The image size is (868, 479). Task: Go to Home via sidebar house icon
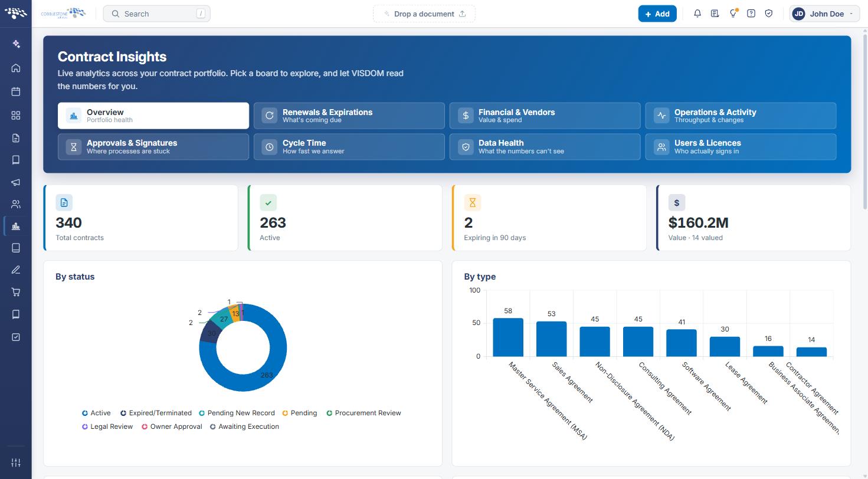coord(16,68)
